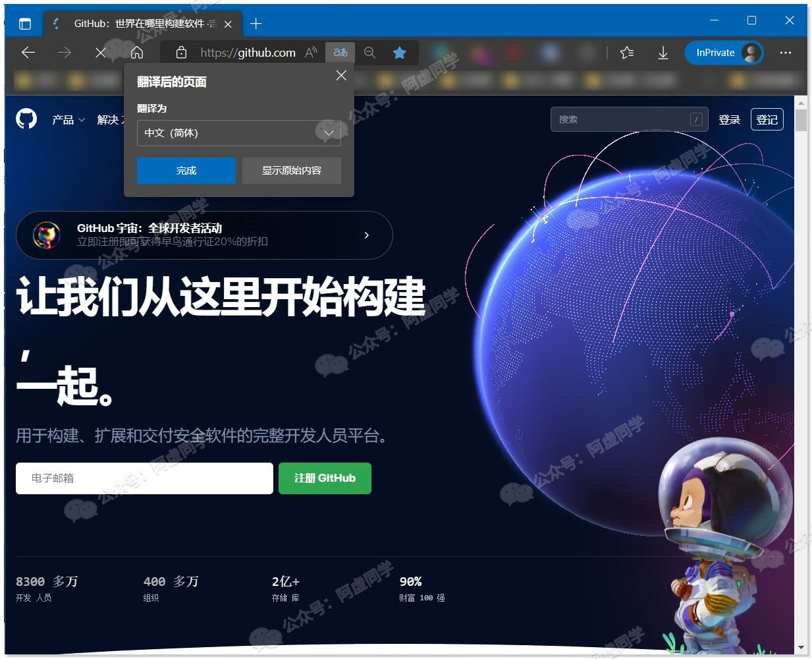Close the GitHub browser tab

pos(228,24)
